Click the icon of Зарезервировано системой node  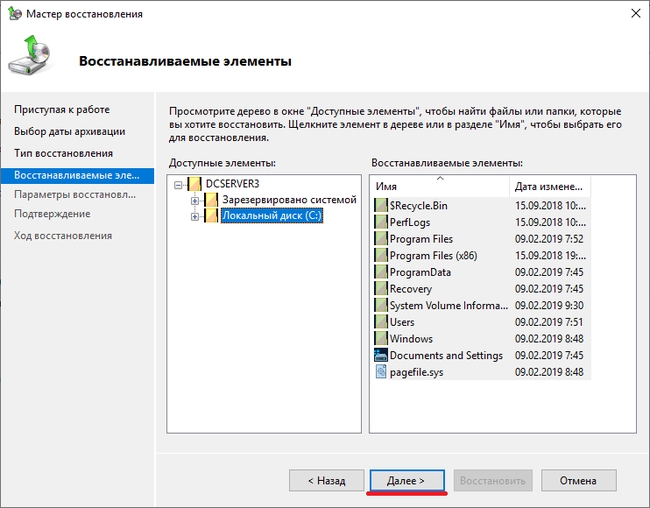[x=211, y=200]
